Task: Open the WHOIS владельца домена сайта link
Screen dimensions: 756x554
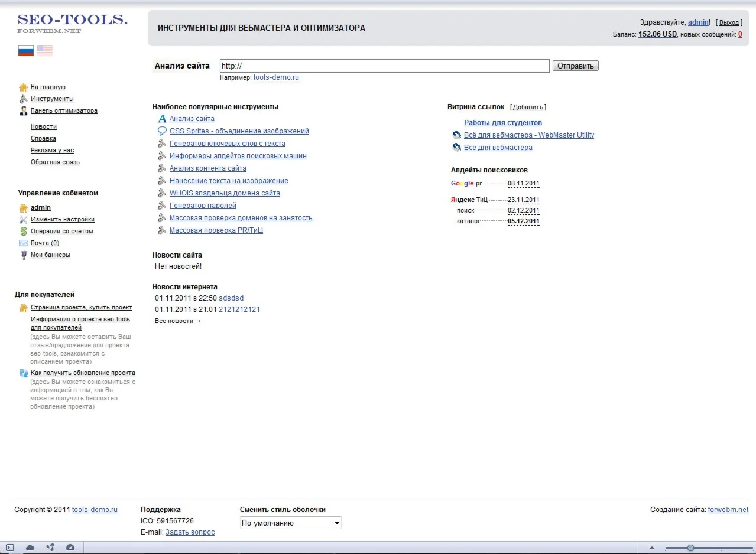Action: coord(225,193)
